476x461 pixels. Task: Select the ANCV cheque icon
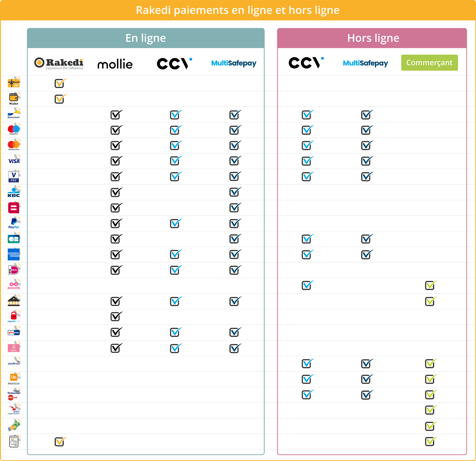[x=13, y=410]
